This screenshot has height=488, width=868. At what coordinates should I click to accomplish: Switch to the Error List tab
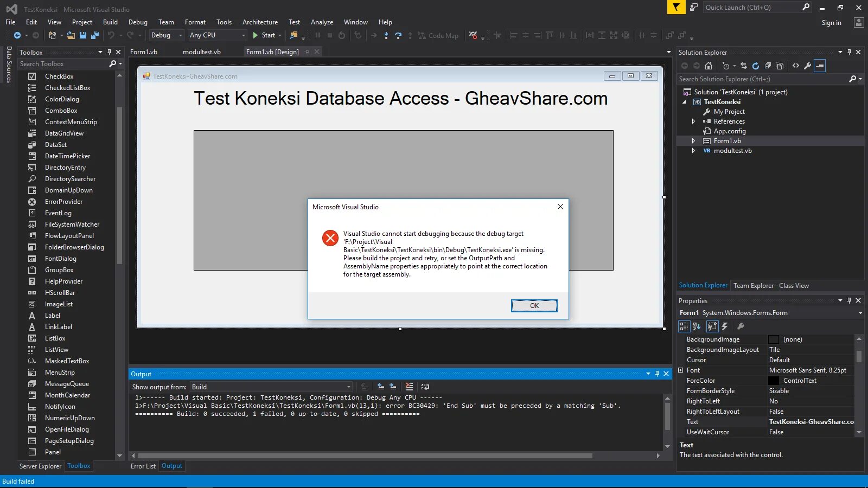pyautogui.click(x=143, y=466)
